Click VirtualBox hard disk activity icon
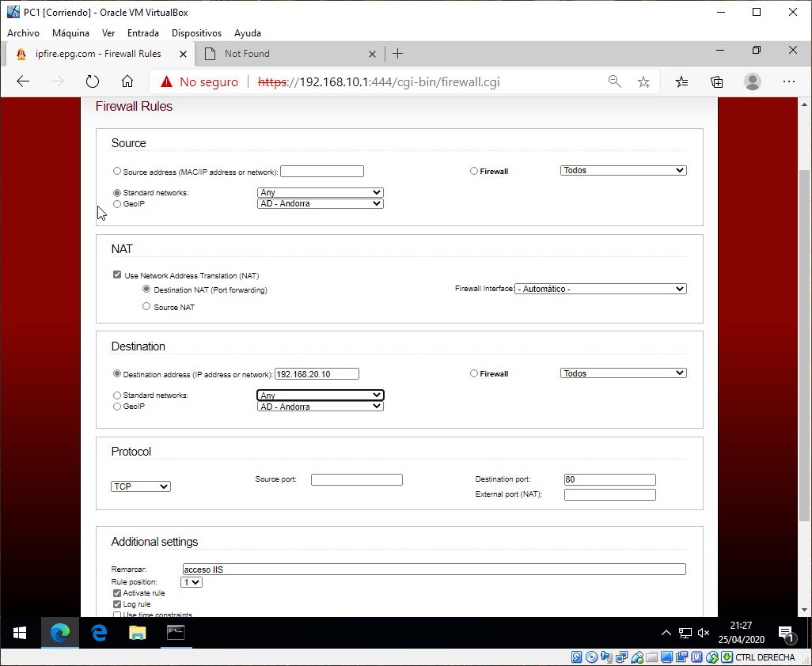Viewport: 812px width, 666px height. [576, 657]
